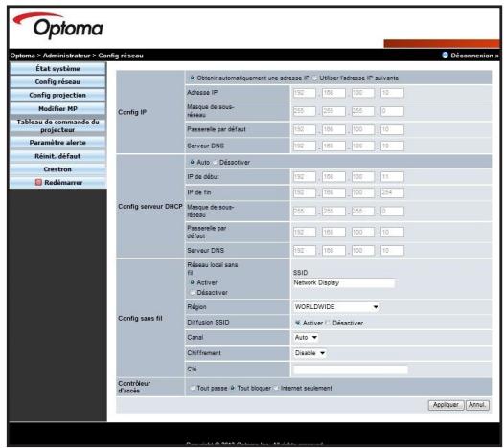Click the Contrôleur d'accès label

coord(134,387)
